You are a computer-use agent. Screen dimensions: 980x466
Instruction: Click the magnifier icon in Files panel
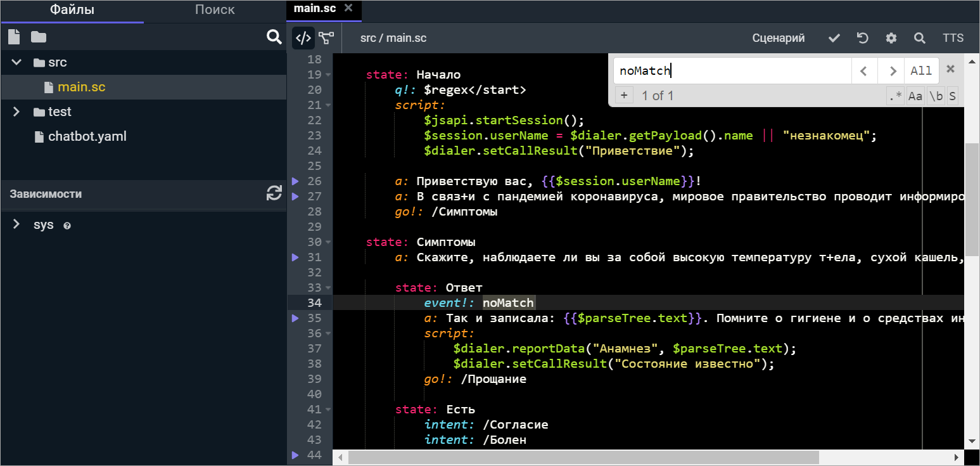point(274,37)
